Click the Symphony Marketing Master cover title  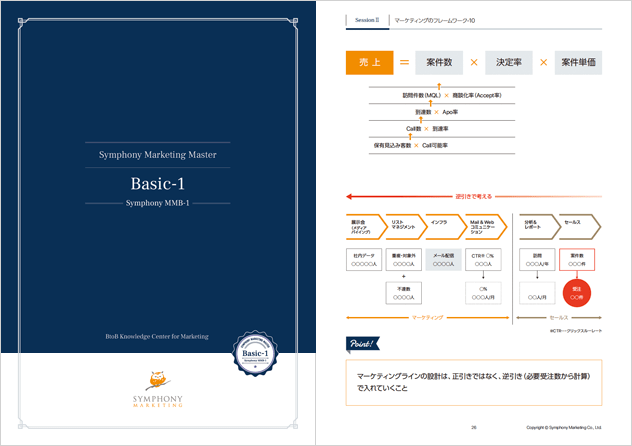click(x=158, y=155)
